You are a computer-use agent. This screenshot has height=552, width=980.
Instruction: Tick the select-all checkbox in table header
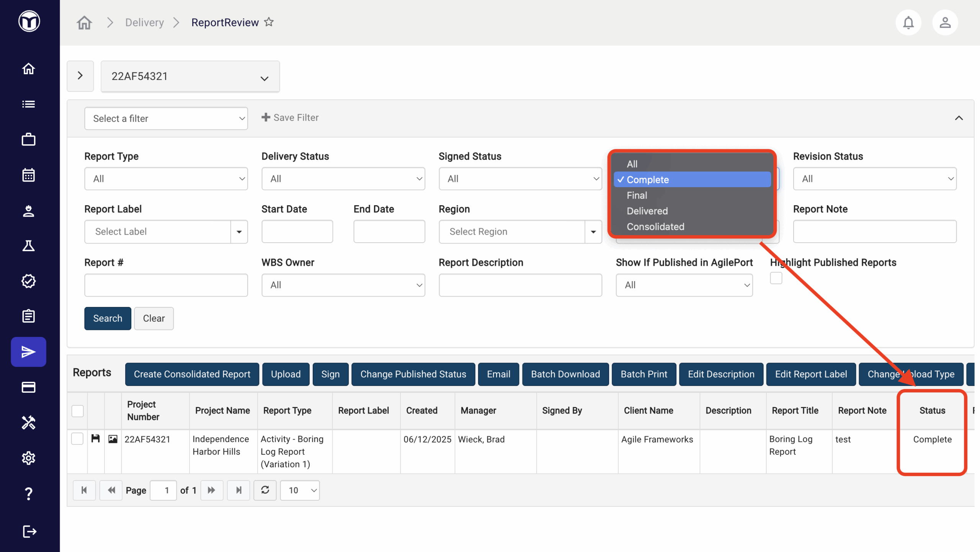point(77,411)
